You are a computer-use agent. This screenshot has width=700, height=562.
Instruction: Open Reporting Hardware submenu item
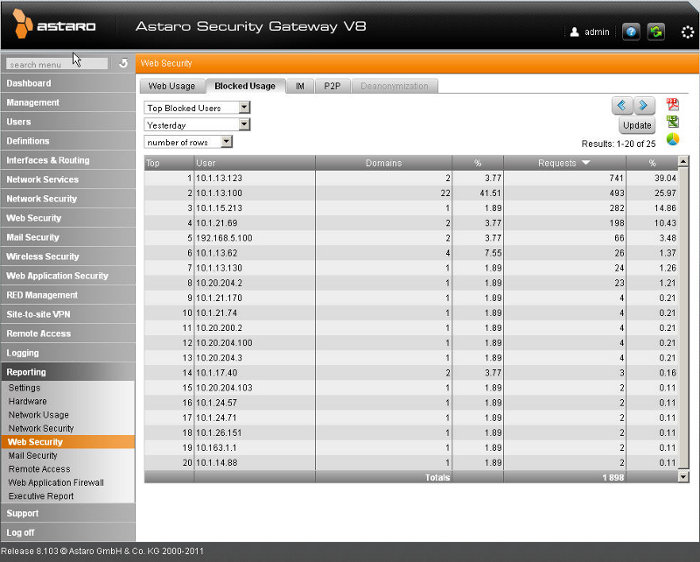click(x=68, y=401)
